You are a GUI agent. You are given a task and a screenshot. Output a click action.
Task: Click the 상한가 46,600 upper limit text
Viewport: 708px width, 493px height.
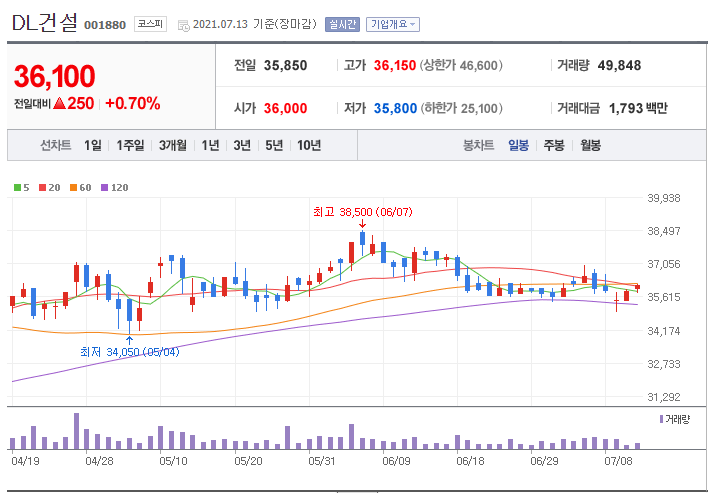(461, 65)
